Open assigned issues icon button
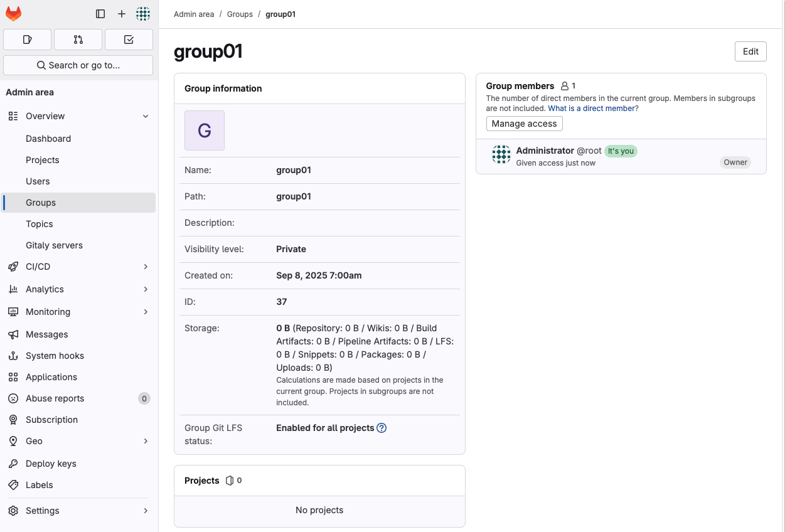Screen dimensions: 785x532 tap(28, 40)
